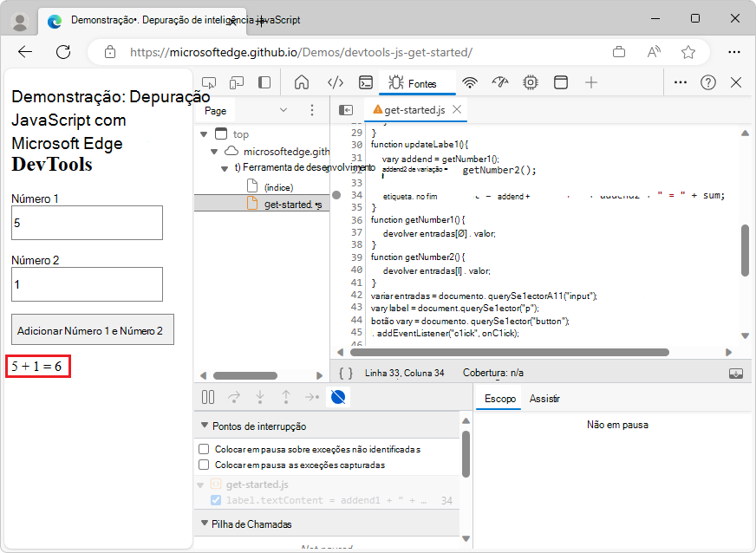Hide the navigator sidebar toggle icon
Image resolution: width=756 pixels, height=553 pixels.
(x=346, y=110)
